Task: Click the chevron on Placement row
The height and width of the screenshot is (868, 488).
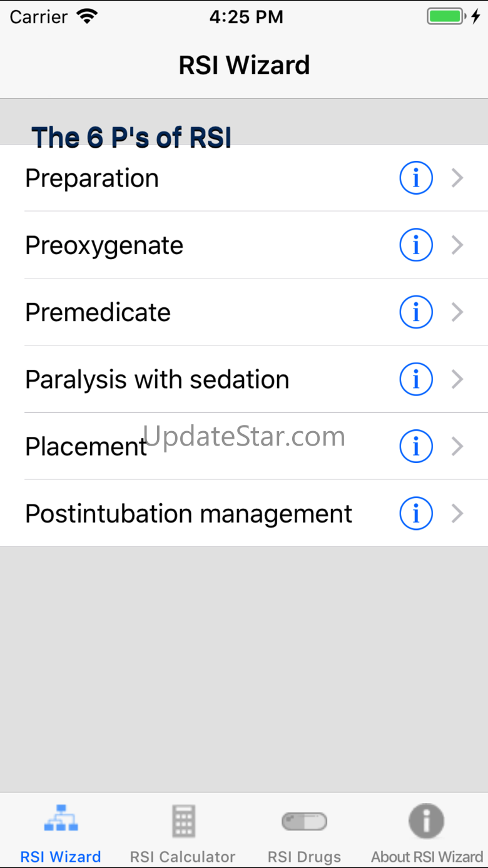Action: click(x=458, y=446)
